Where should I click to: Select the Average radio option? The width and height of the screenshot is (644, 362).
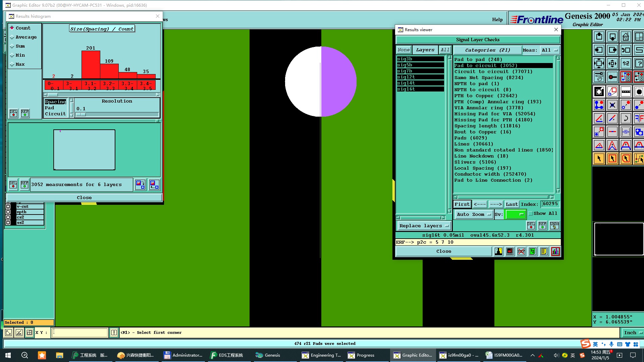pos(12,37)
